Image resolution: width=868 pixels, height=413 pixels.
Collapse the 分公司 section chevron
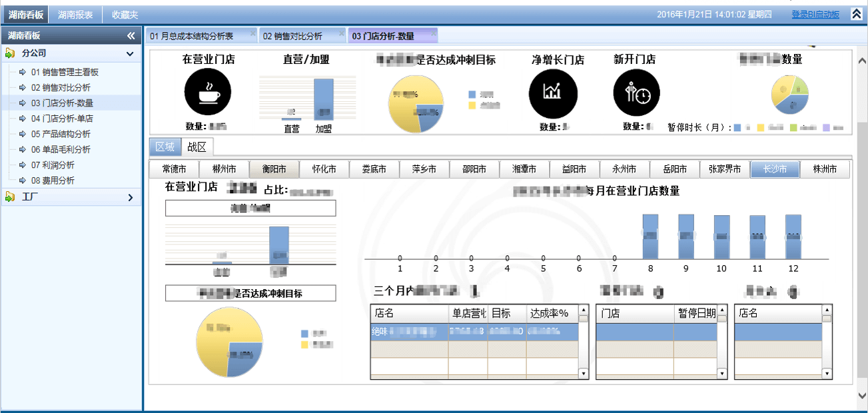click(x=130, y=53)
